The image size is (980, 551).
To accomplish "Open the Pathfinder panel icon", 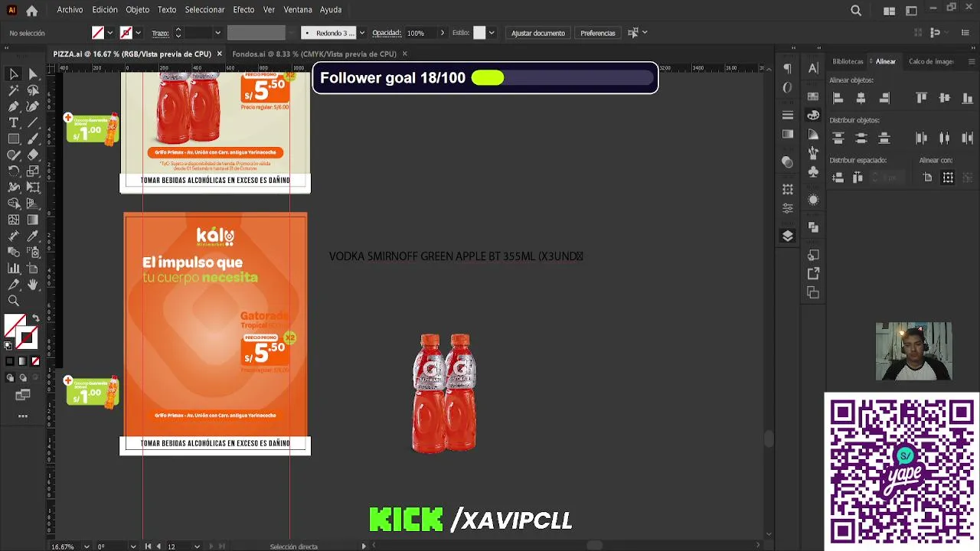I will click(813, 227).
